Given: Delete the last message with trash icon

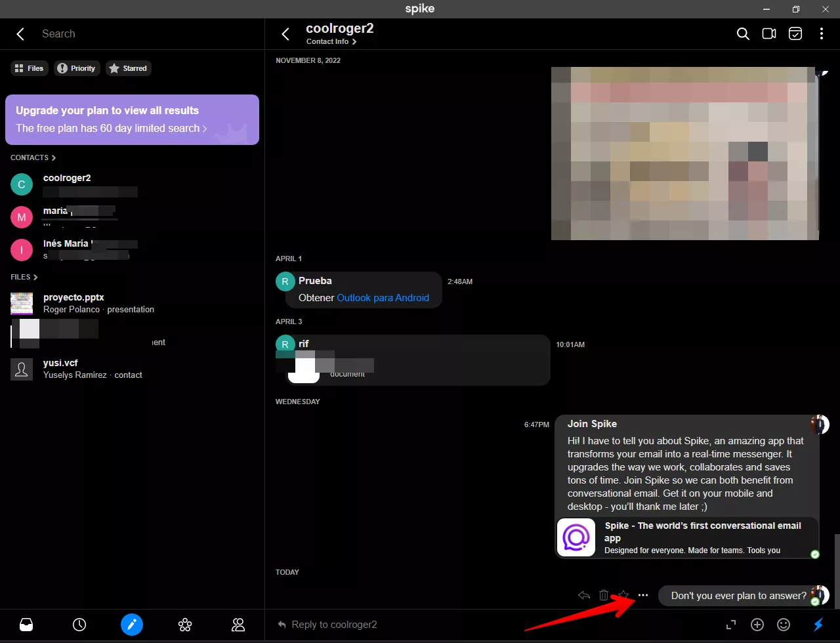Looking at the screenshot, I should pyautogui.click(x=604, y=596).
